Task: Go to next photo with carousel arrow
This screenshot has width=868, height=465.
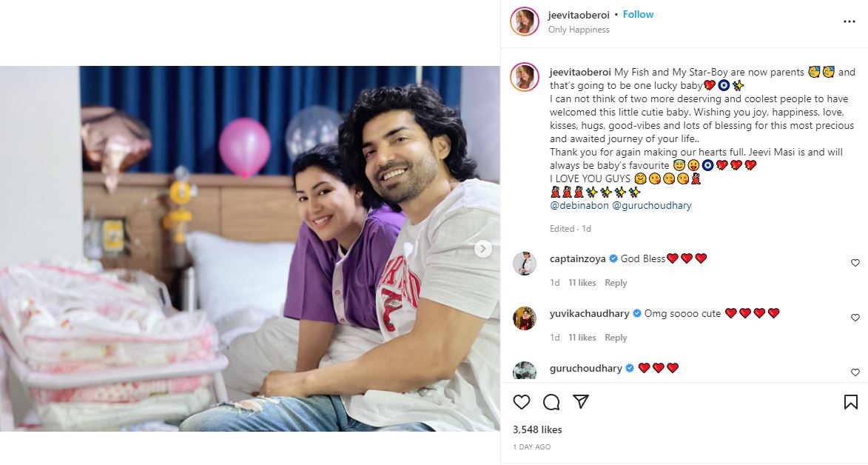Action: tap(482, 249)
